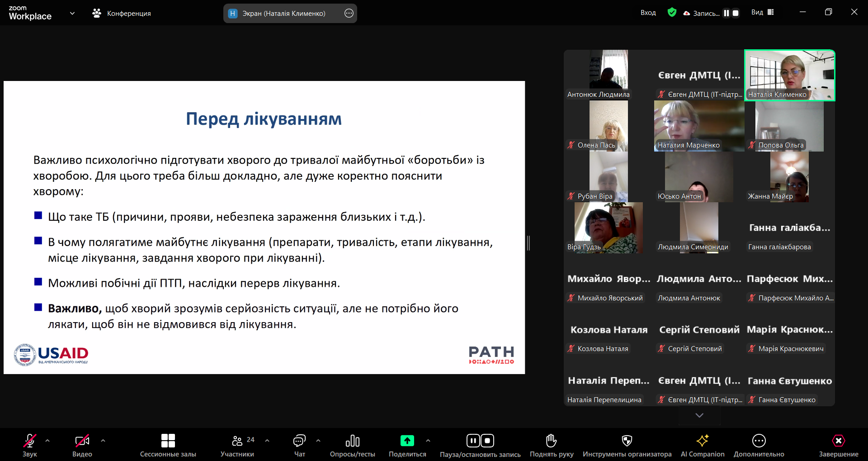Open Участники participants list
This screenshot has width=868, height=461.
pos(237,441)
